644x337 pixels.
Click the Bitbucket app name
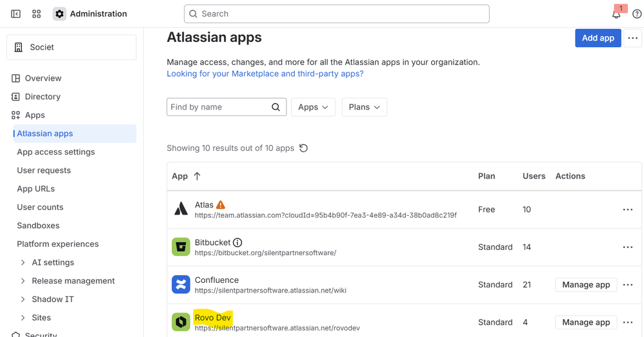pyautogui.click(x=213, y=242)
